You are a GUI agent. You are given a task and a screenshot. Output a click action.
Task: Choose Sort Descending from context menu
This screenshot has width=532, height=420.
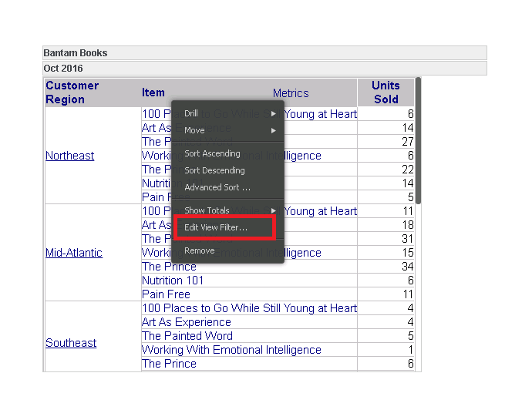pos(227,170)
